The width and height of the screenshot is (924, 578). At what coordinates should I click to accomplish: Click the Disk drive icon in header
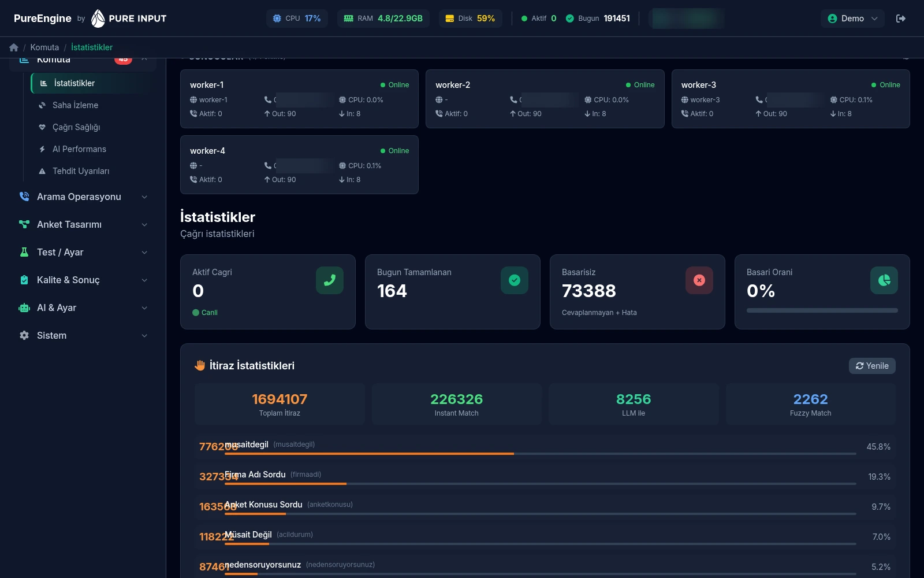point(450,18)
